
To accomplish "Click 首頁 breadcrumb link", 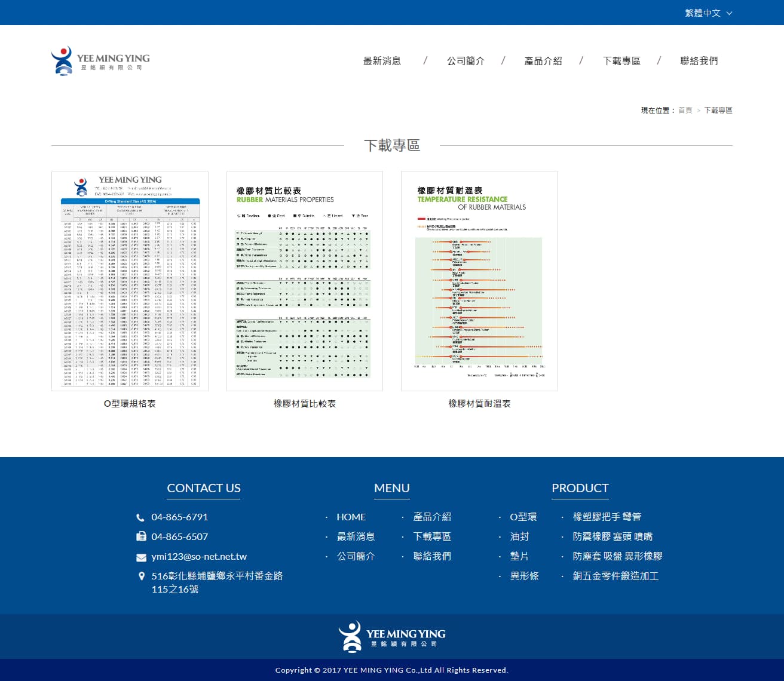I will (x=685, y=111).
